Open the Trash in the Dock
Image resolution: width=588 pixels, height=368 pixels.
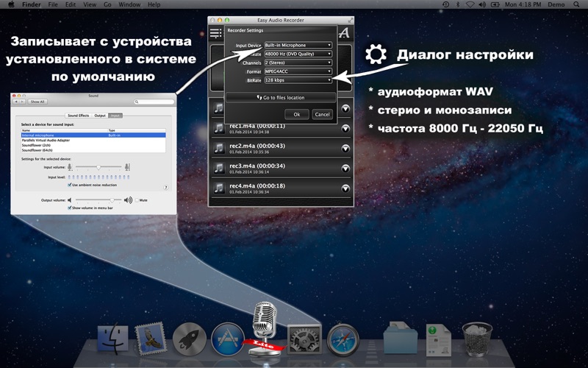pos(477,339)
